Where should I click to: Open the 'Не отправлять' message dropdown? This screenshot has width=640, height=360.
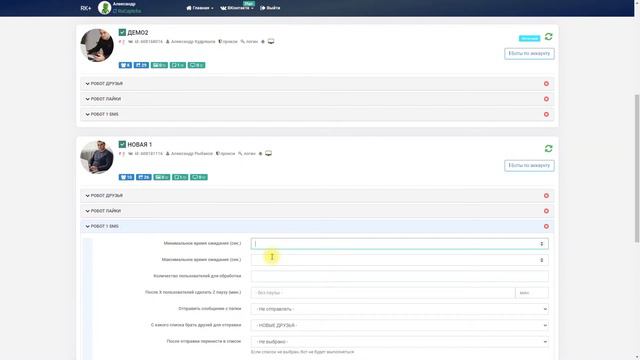[400, 309]
